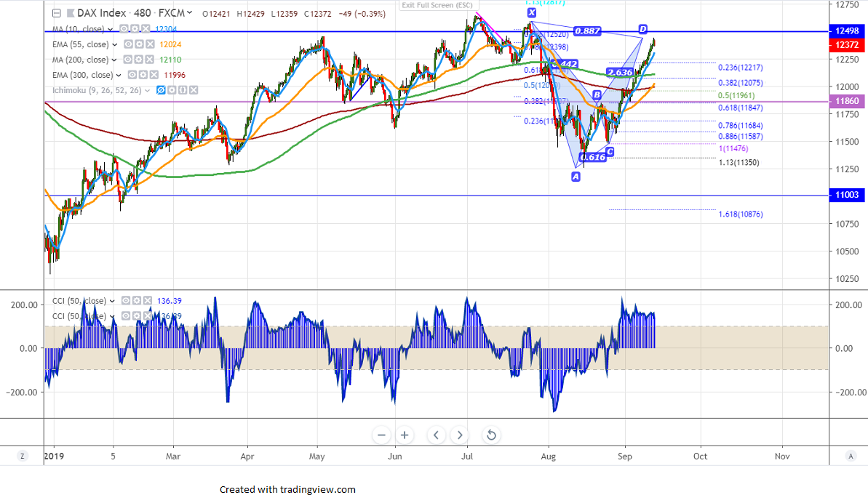
Task: Expand EMA (55, close) options arrow
Action: point(114,45)
